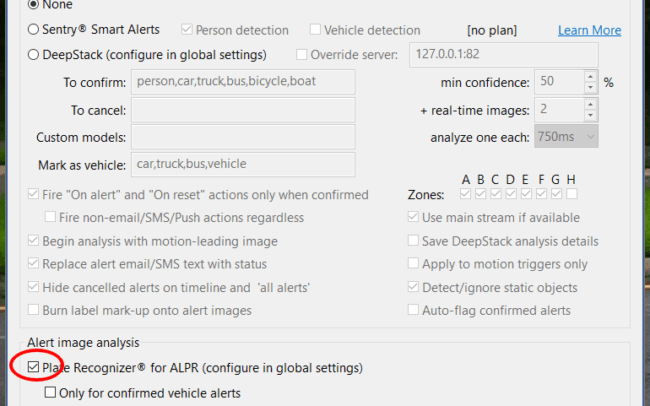Image resolution: width=650 pixels, height=406 pixels.
Task: Check Save DeepStack analysis details
Action: tap(413, 241)
